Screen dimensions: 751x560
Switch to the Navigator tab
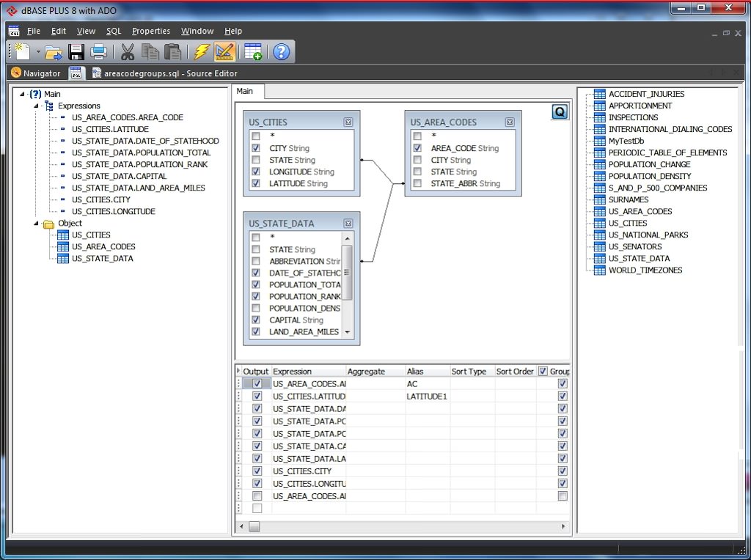coord(37,73)
